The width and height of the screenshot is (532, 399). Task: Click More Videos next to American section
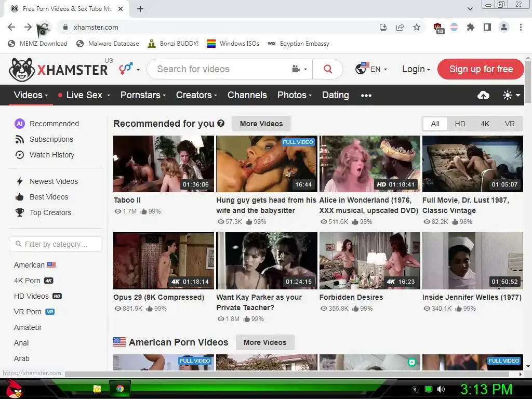265,342
